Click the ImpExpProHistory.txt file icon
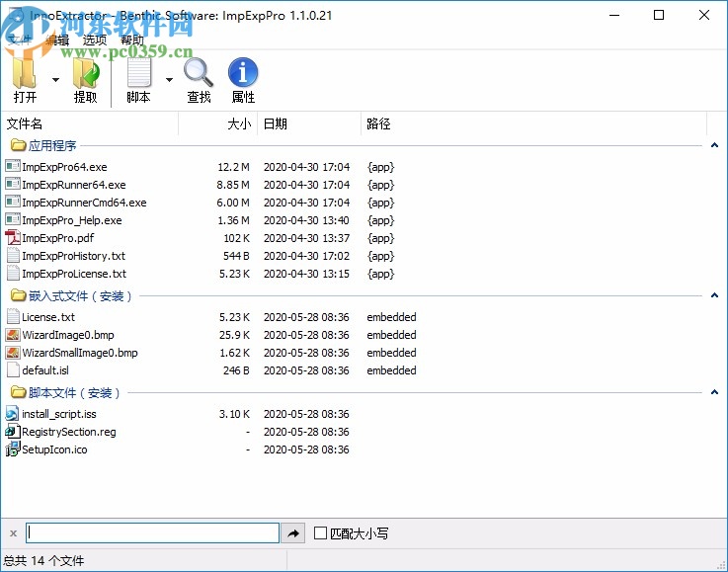 (13, 255)
